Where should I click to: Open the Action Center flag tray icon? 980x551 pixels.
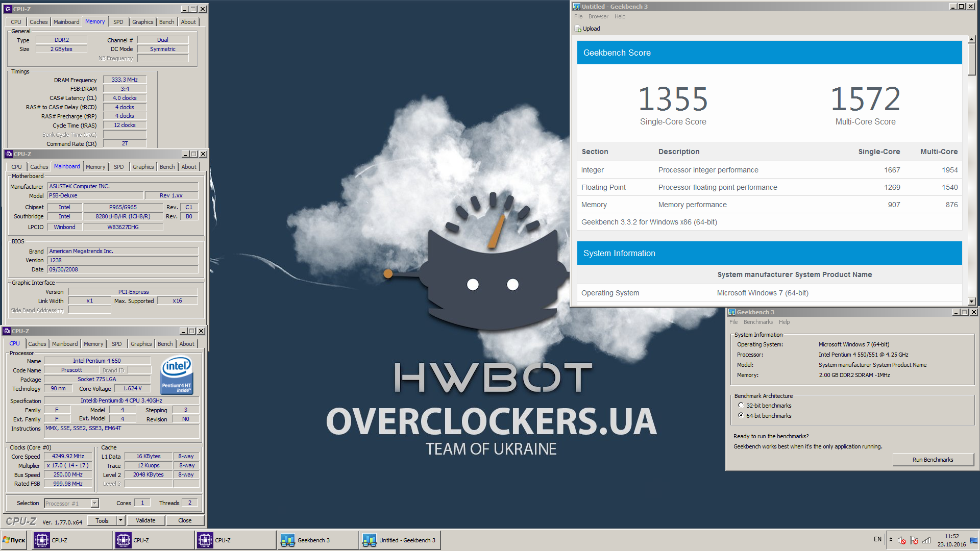click(914, 540)
